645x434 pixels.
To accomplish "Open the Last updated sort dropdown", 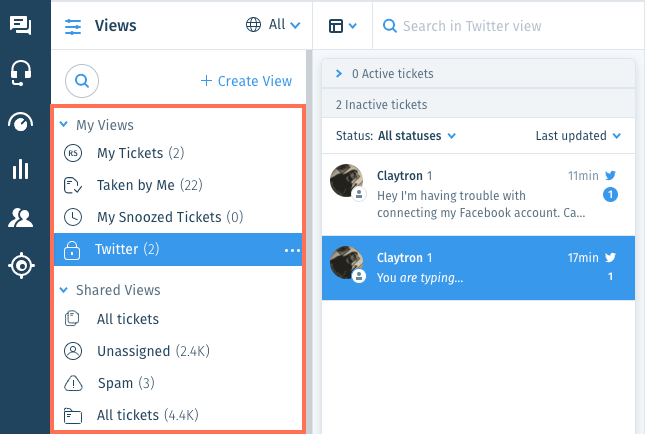I will pos(578,136).
